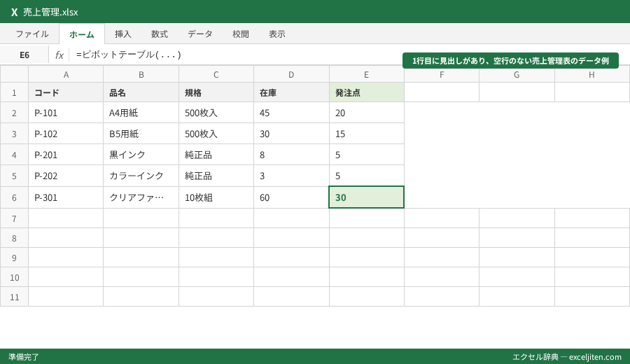
Task: Switch to the ホーム tab
Action: pyautogui.click(x=82, y=34)
